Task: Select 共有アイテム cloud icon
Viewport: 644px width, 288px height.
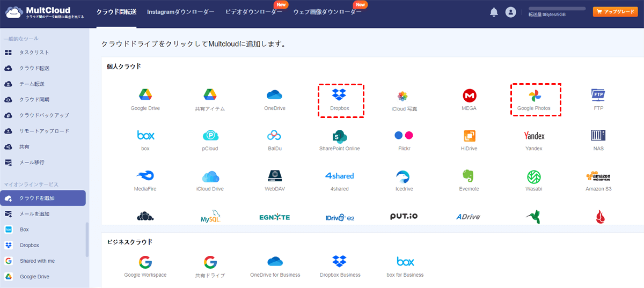Action: (x=210, y=100)
